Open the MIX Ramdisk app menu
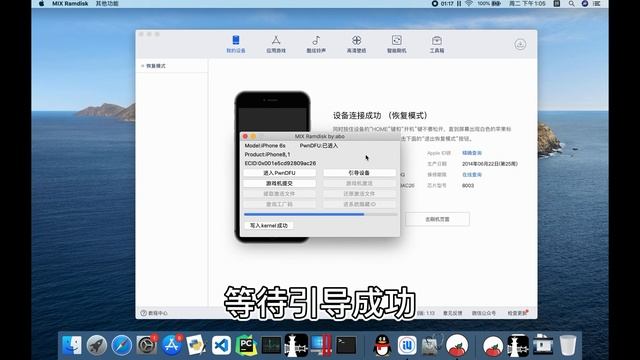 click(x=70, y=4)
